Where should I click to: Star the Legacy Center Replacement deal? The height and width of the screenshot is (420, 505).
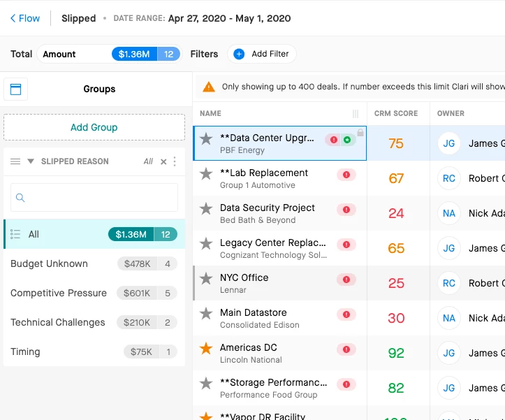[206, 244]
